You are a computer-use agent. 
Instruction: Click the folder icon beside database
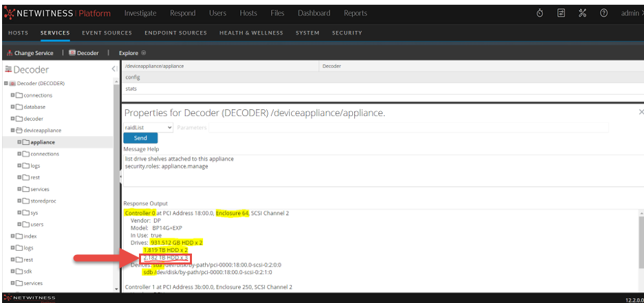click(x=19, y=106)
